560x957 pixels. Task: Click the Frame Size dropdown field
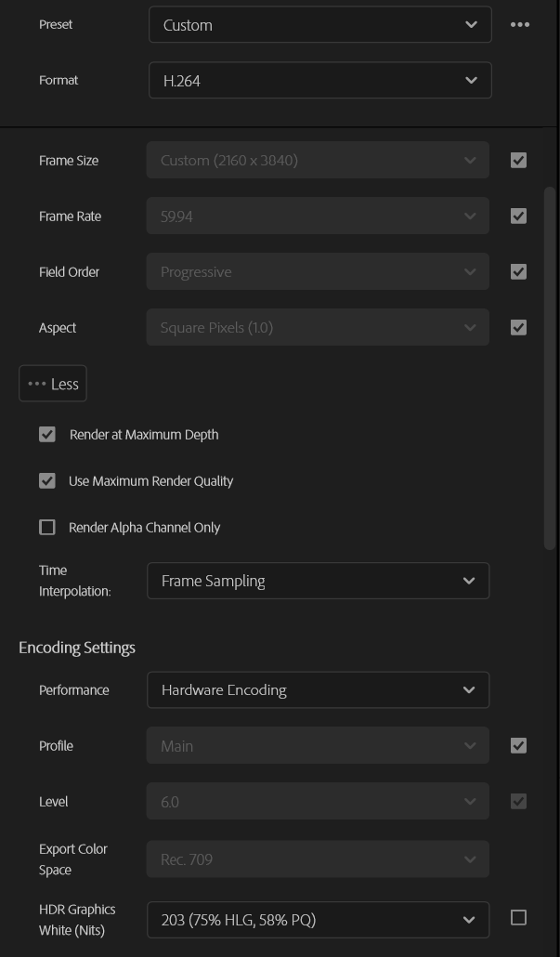pos(318,161)
